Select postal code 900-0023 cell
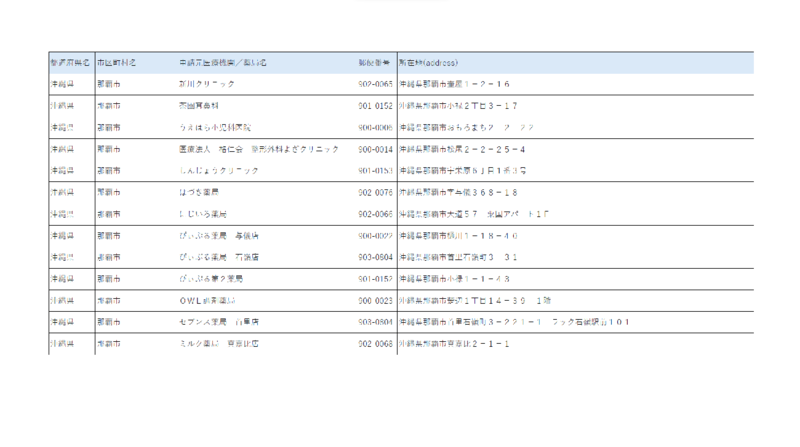Screen dimensions: 800x447 tap(375, 299)
